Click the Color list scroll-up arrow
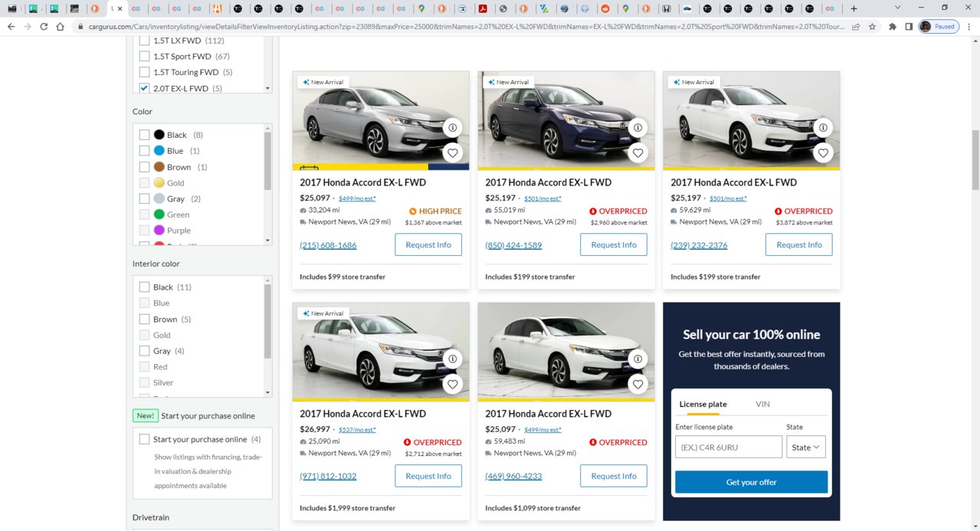Screen dimensions: 980x531 (267, 129)
